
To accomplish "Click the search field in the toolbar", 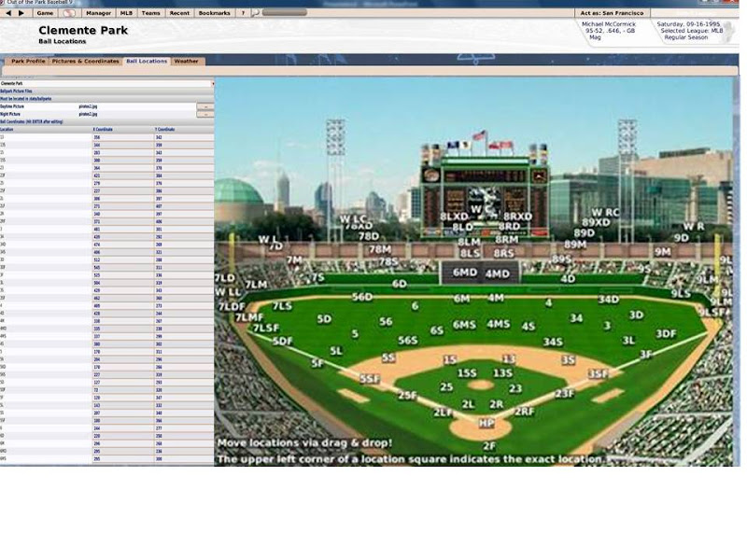I will (285, 13).
